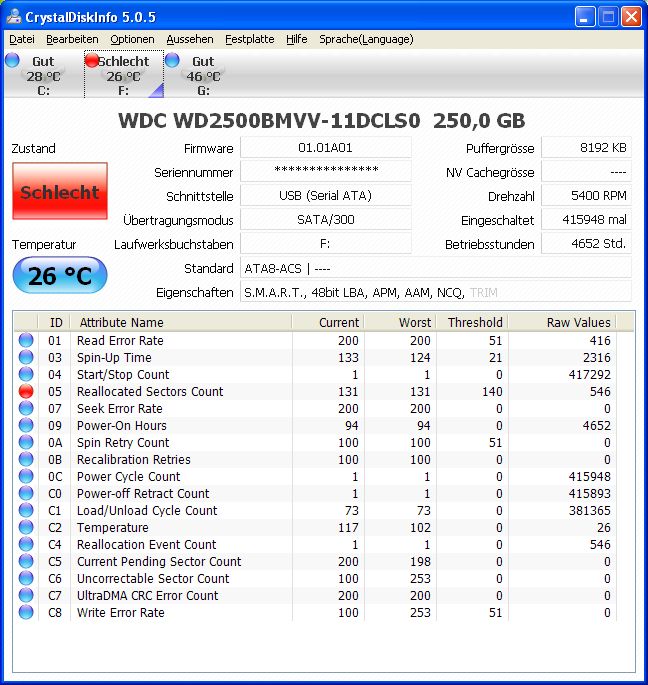Open the Hilfe menu

[297, 39]
